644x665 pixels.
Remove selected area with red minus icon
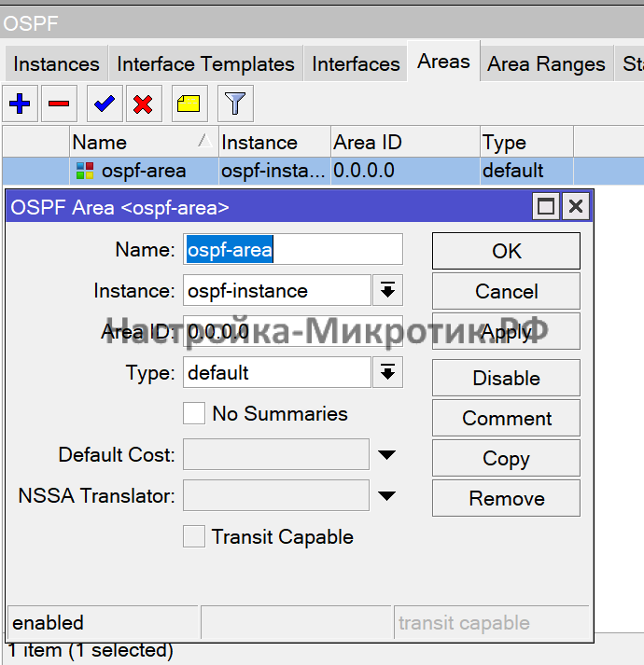[x=59, y=104]
